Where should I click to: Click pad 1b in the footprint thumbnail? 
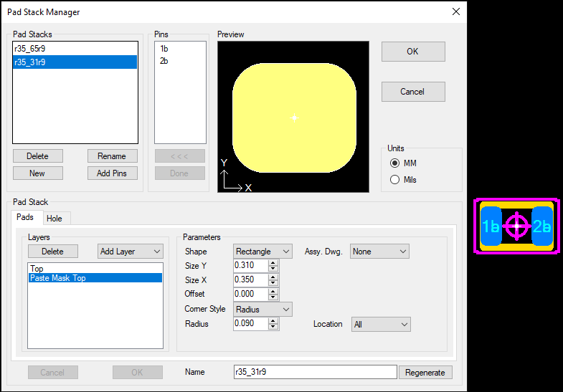(491, 226)
